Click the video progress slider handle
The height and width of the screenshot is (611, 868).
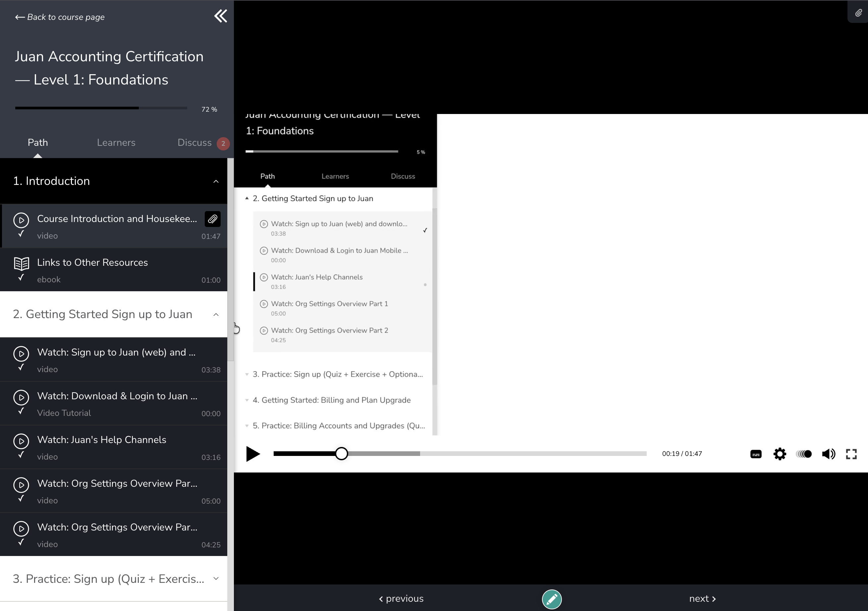point(341,454)
